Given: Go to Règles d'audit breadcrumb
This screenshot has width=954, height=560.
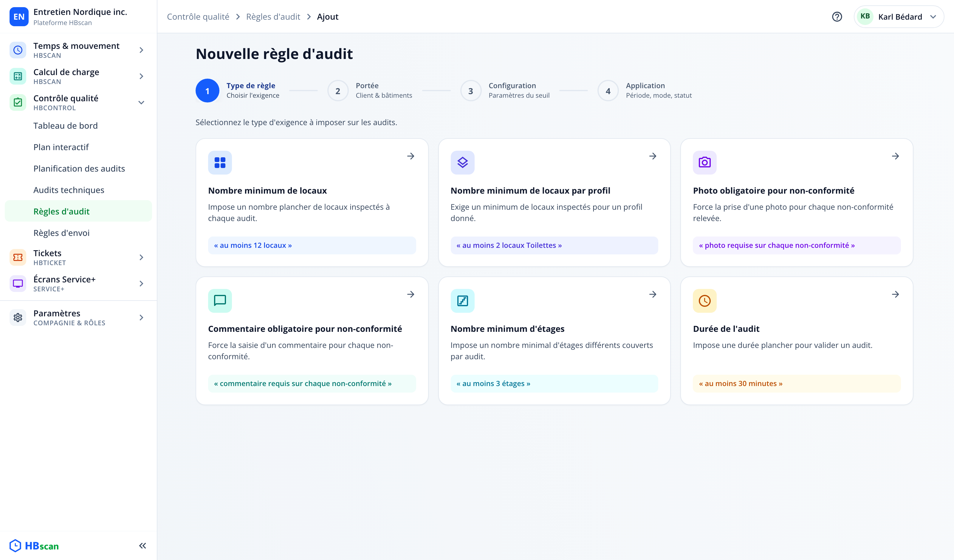Looking at the screenshot, I should pyautogui.click(x=273, y=17).
